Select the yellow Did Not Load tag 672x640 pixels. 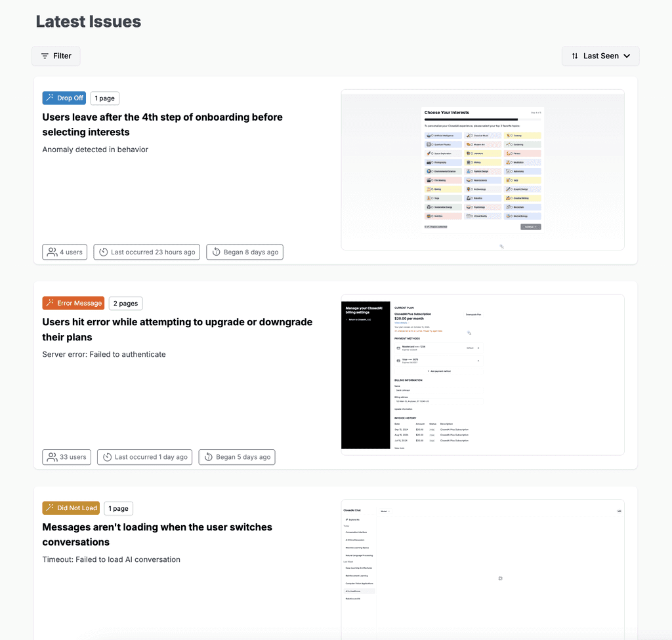(70, 508)
